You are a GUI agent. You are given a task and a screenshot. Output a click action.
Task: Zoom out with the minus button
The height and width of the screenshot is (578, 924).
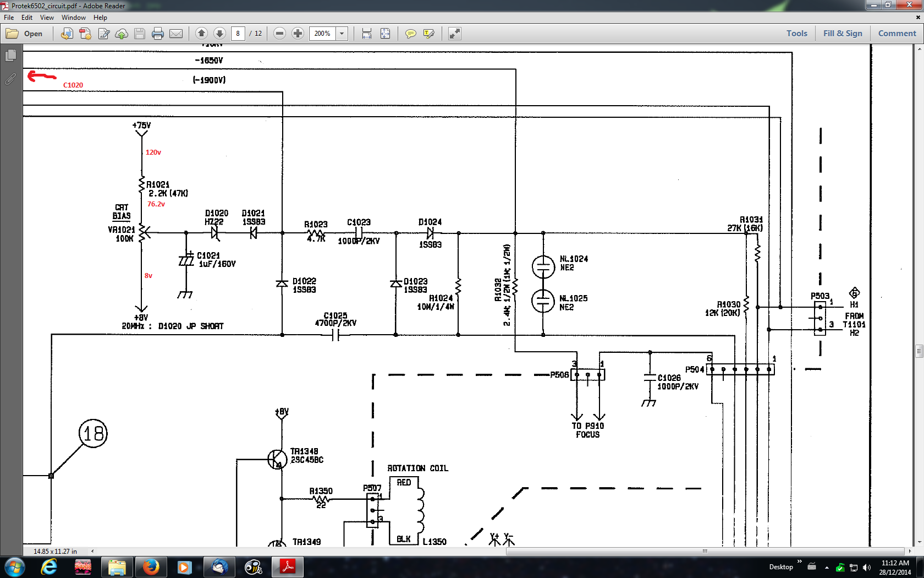point(279,34)
